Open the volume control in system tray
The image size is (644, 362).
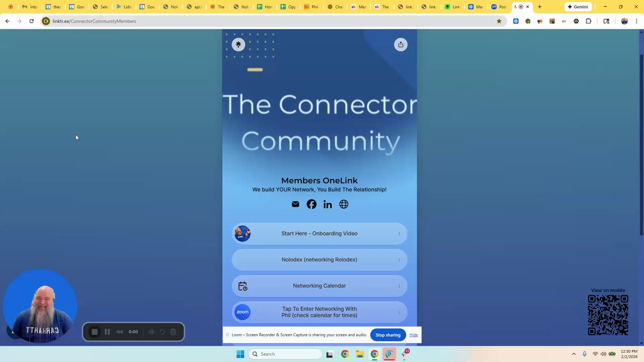[603, 354]
